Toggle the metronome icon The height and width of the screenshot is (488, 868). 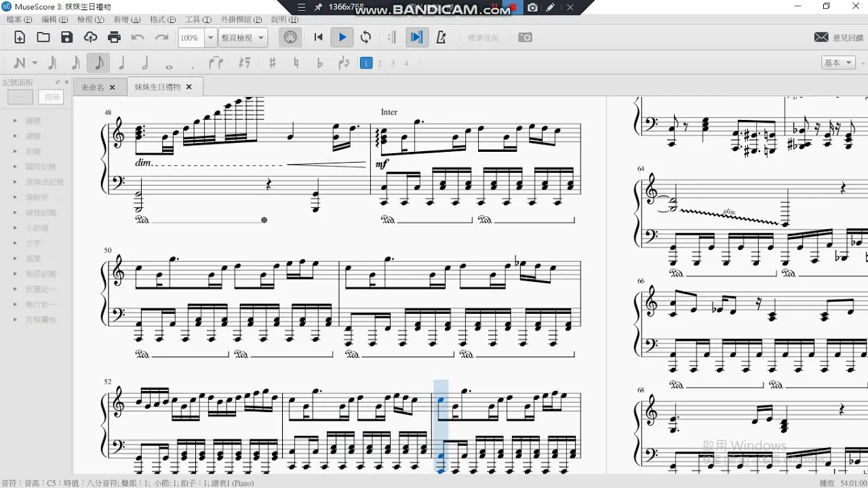tap(441, 37)
